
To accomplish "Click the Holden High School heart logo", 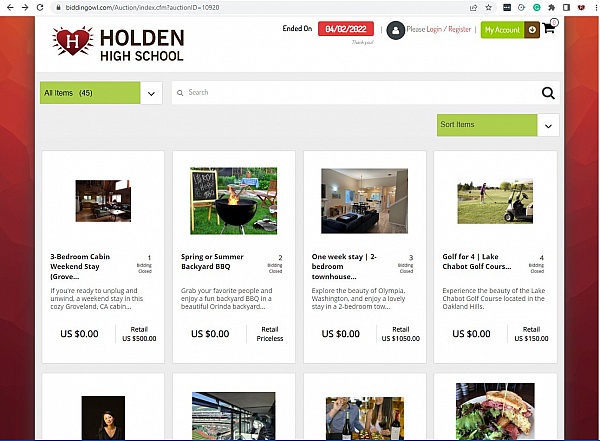I will (73, 41).
